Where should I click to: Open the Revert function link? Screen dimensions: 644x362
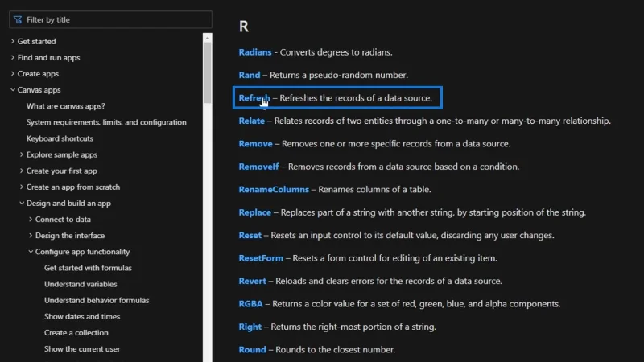click(x=253, y=281)
